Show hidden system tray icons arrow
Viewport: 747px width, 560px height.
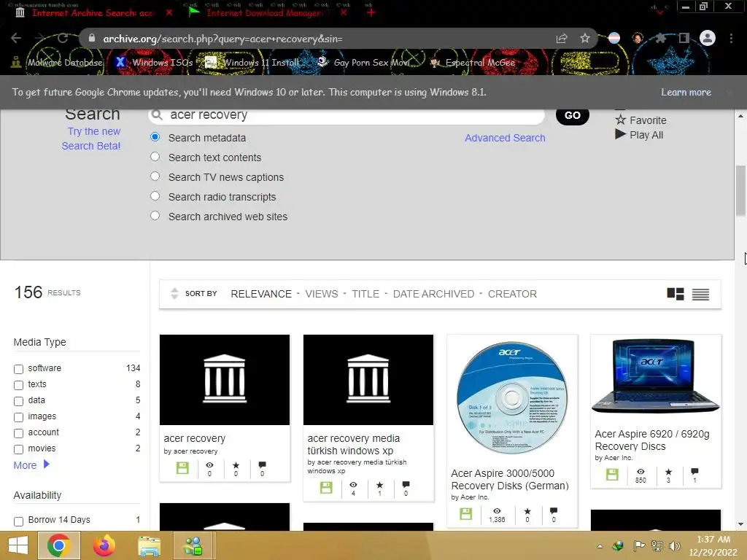click(x=600, y=546)
